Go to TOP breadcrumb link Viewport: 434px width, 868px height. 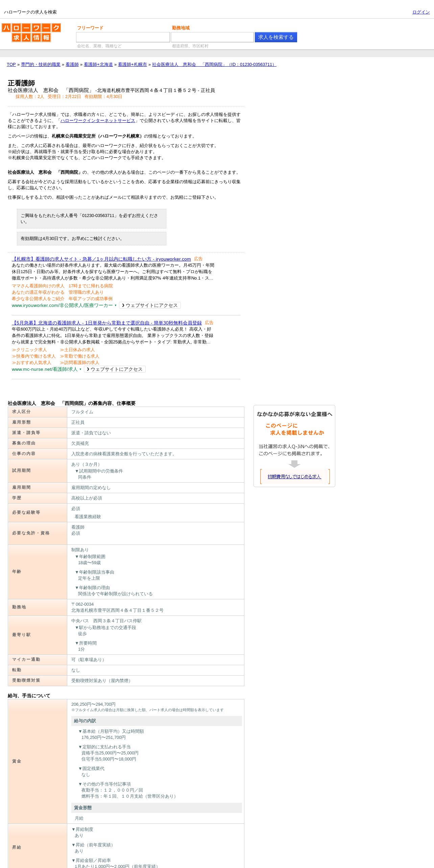[11, 65]
